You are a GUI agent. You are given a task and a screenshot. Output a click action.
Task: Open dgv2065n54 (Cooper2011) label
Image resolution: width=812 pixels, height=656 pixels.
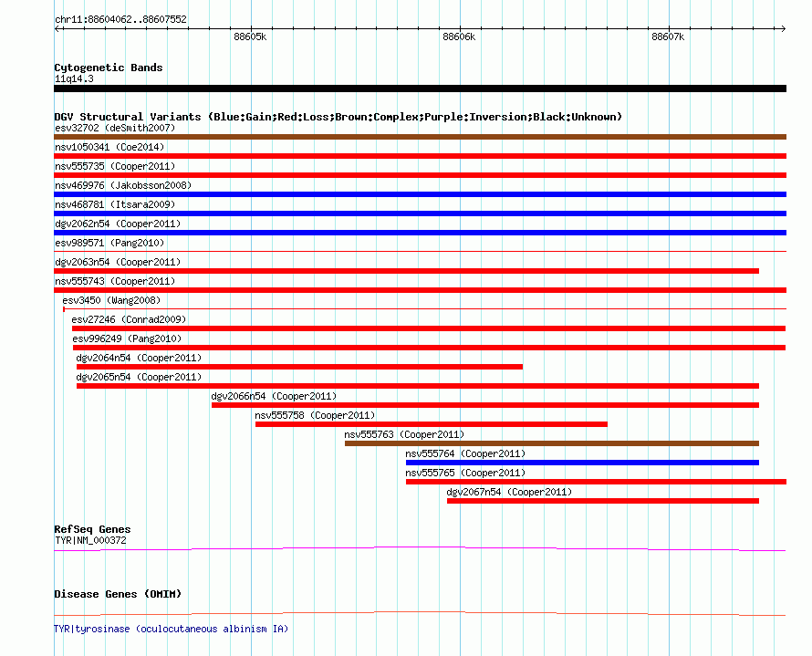[x=139, y=377]
